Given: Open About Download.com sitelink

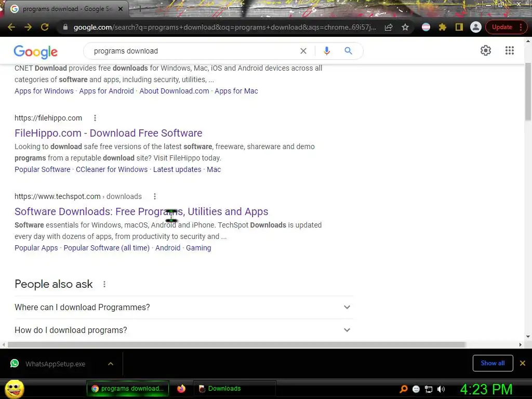Looking at the screenshot, I should (x=174, y=91).
